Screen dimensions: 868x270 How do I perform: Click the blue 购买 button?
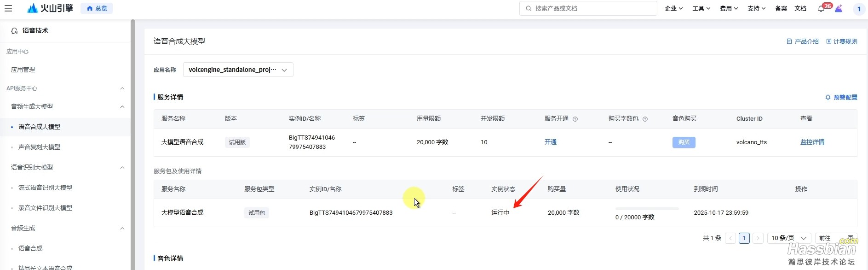[x=684, y=142]
